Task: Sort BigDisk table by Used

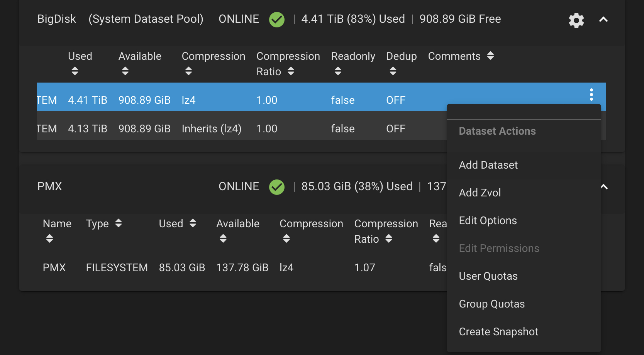Action: (75, 71)
